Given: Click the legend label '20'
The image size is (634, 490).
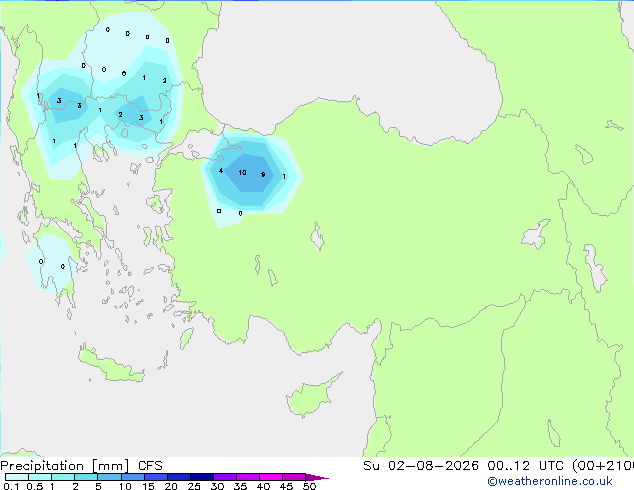Looking at the screenshot, I should pos(171,486).
